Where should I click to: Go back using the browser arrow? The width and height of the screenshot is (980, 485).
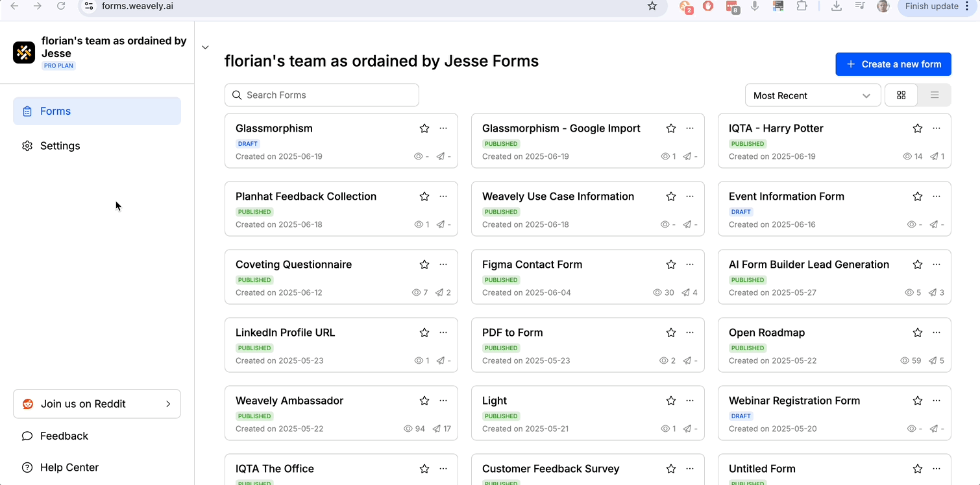coord(14,6)
